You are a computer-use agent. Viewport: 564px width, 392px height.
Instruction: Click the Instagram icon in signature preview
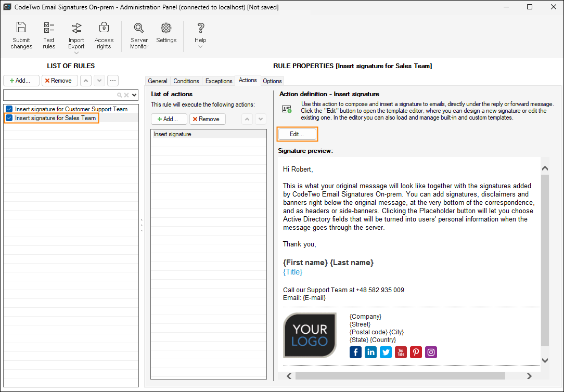pos(431,352)
